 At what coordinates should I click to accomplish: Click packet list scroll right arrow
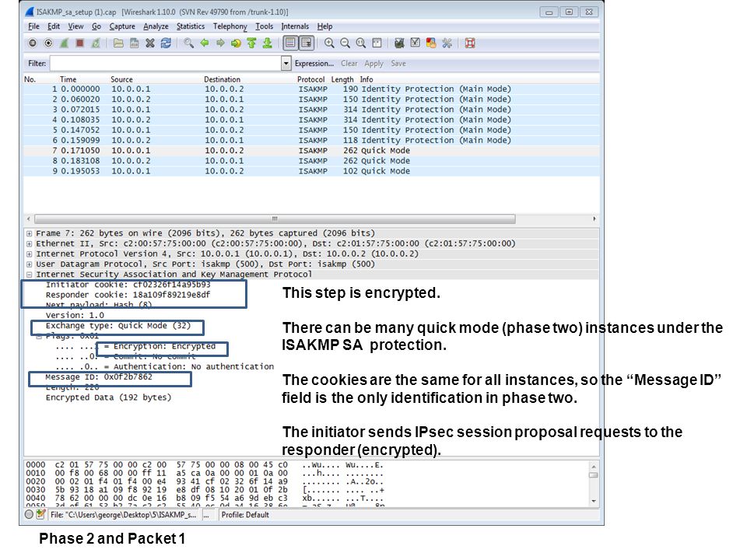pos(594,219)
